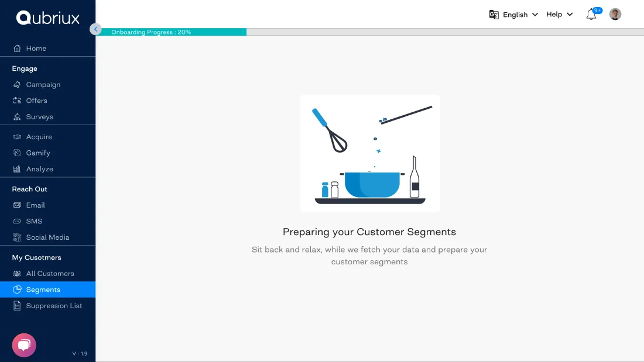The image size is (644, 362).
Task: Open Social Media page
Action: pyautogui.click(x=47, y=237)
